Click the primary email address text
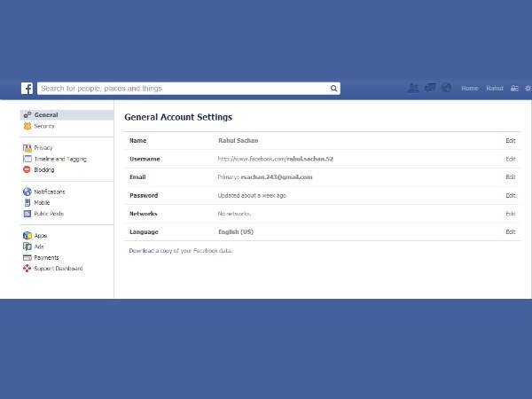Screen dimensions: 532x399 [x=277, y=177]
